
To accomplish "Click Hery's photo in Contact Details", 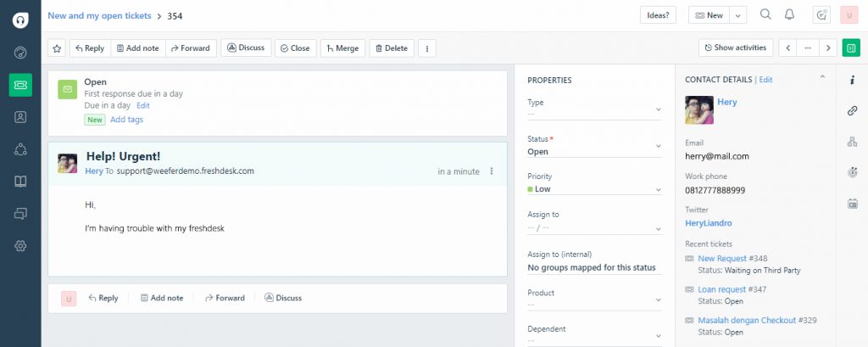I will click(699, 109).
